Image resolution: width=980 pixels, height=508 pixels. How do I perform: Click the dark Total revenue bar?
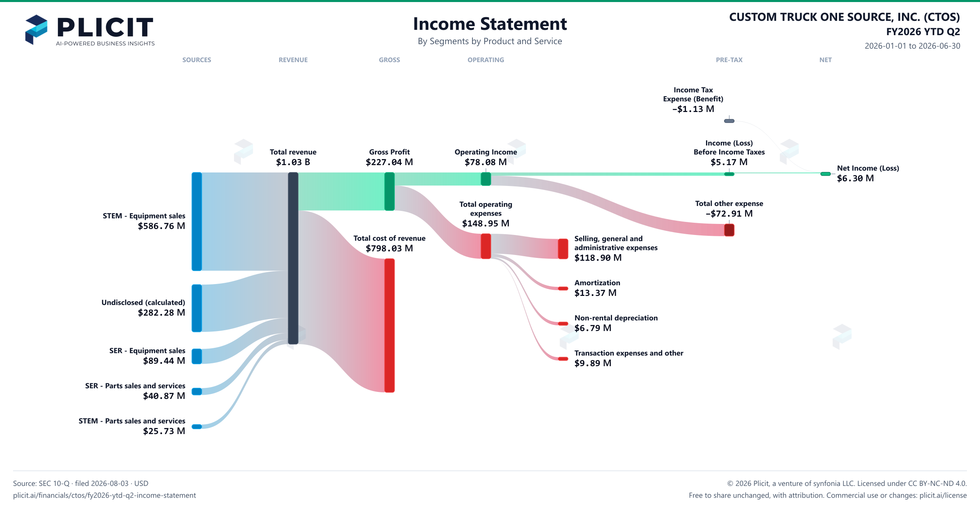click(x=293, y=258)
